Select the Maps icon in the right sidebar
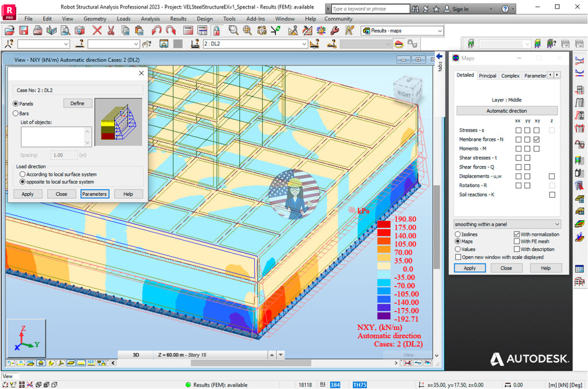The image size is (588, 389). 580,223
